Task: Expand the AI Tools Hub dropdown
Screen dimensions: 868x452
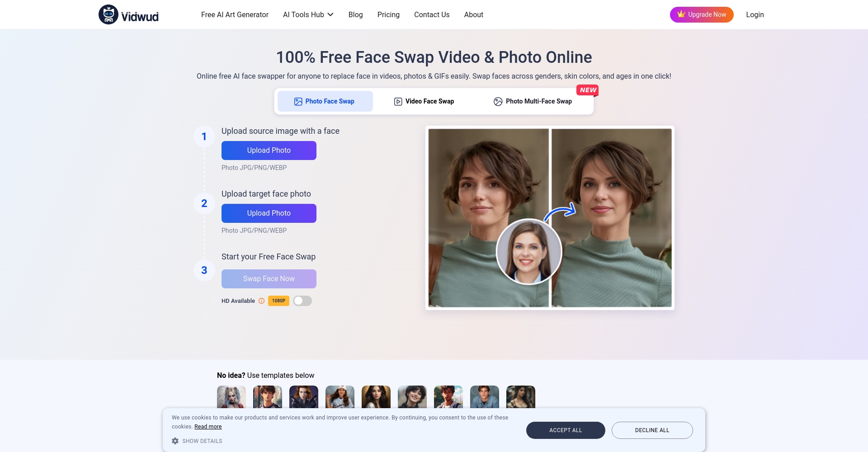Action: coord(308,14)
